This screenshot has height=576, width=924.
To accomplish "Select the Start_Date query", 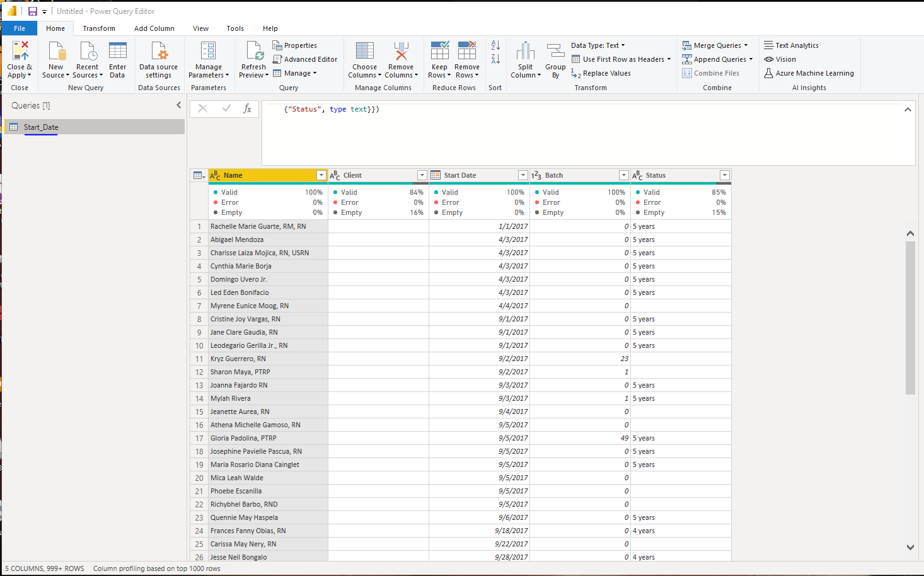I will pos(41,127).
